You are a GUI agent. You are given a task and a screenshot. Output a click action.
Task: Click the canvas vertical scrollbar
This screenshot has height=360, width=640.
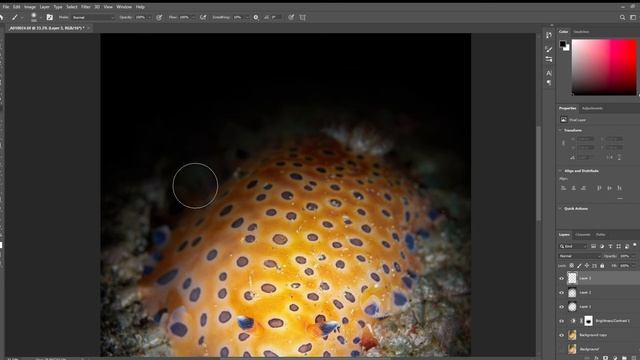pos(539,173)
